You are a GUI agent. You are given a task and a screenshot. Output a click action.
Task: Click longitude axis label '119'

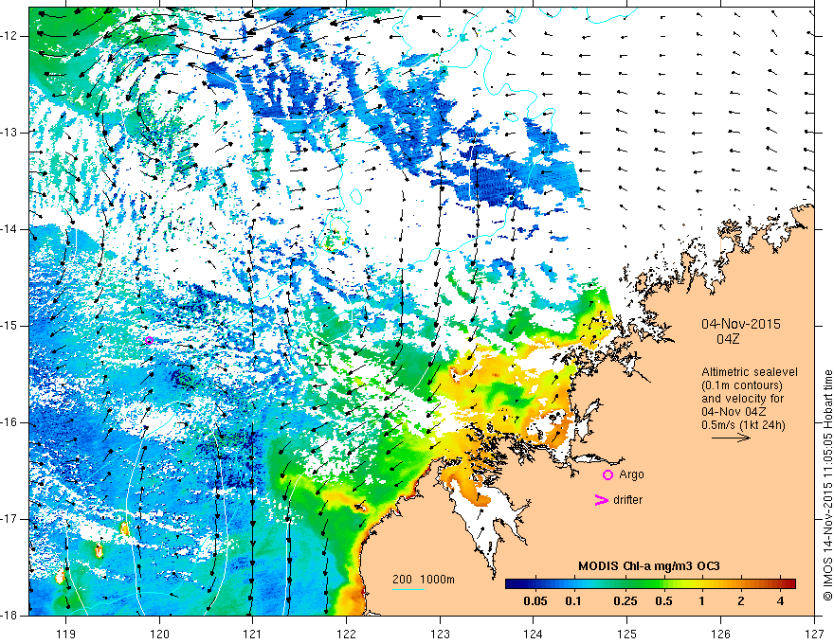pyautogui.click(x=65, y=634)
